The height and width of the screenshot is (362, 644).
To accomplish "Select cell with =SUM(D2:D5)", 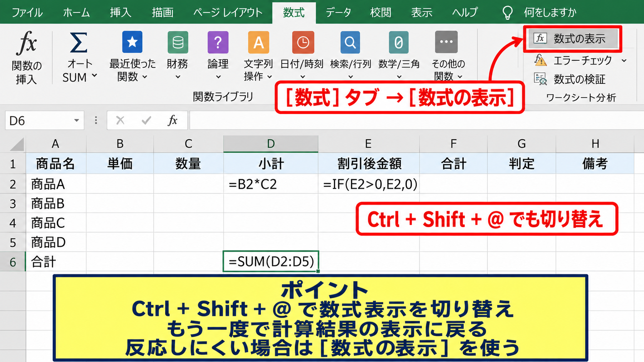I will [x=271, y=262].
